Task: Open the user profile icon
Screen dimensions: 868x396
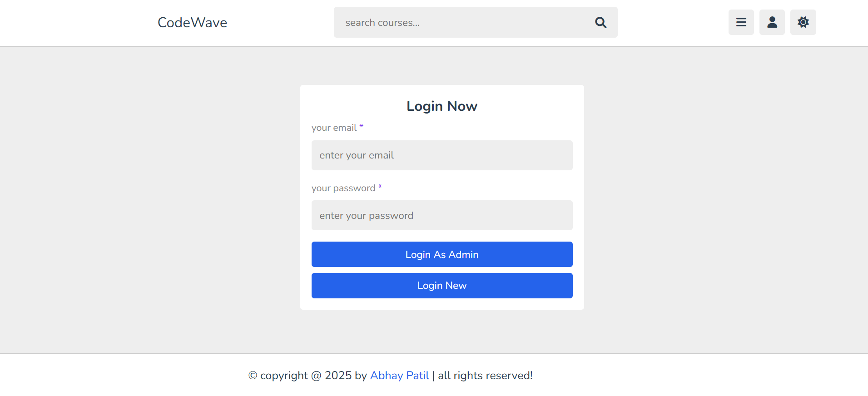Action: click(772, 22)
